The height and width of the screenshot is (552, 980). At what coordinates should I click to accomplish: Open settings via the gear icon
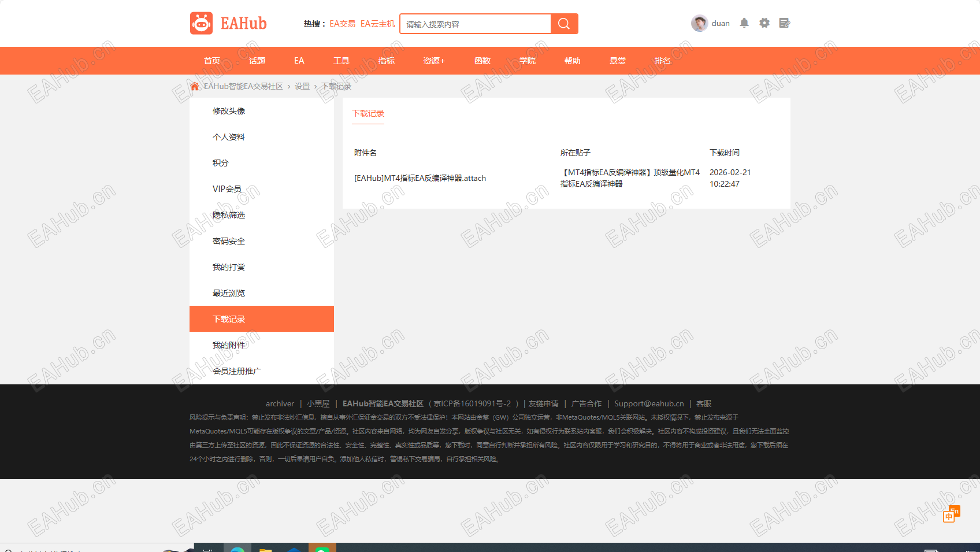coord(764,23)
